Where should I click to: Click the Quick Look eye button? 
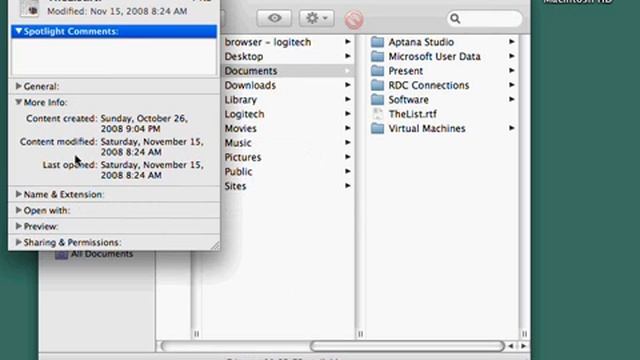tap(274, 18)
